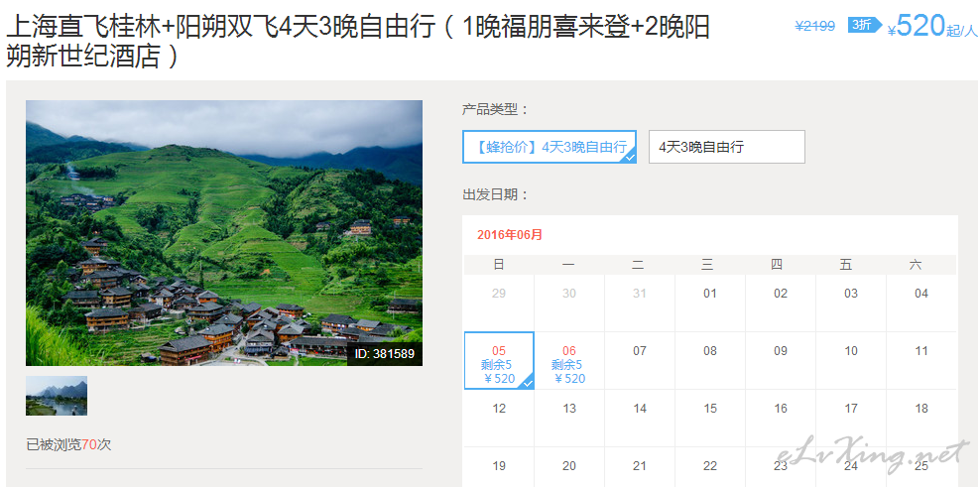Image resolution: width=980 pixels, height=487 pixels.
Task: Click calendar date 07
Action: pyautogui.click(x=640, y=361)
